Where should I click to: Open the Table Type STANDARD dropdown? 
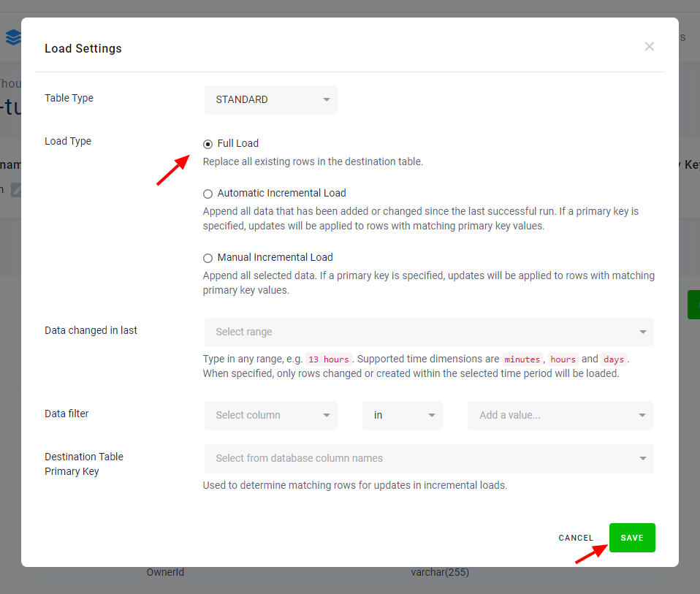[271, 99]
